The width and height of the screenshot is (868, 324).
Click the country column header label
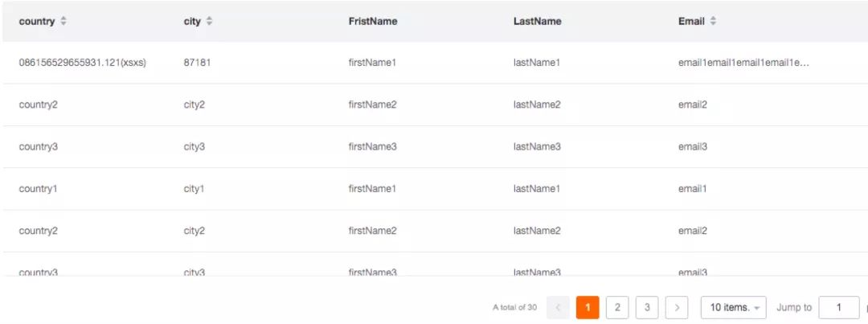[x=36, y=22]
